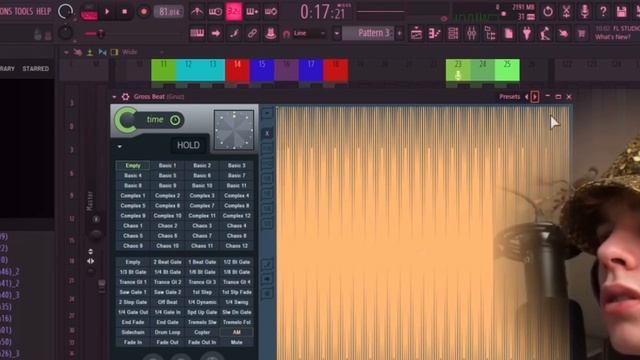Toggle step editing mode icon
The width and height of the screenshot is (640, 360).
pyautogui.click(x=234, y=33)
